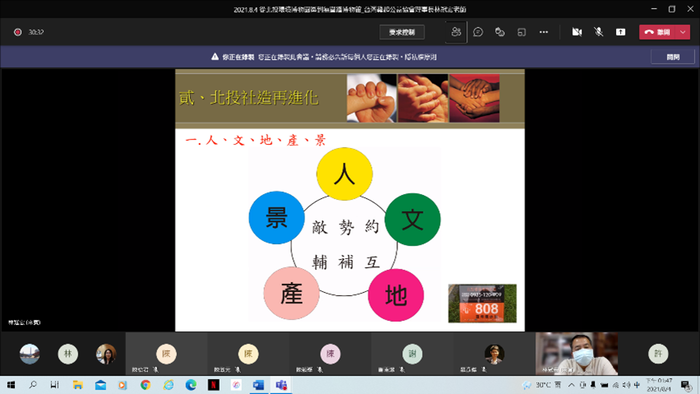Click the red Leave call button

pyautogui.click(x=658, y=32)
